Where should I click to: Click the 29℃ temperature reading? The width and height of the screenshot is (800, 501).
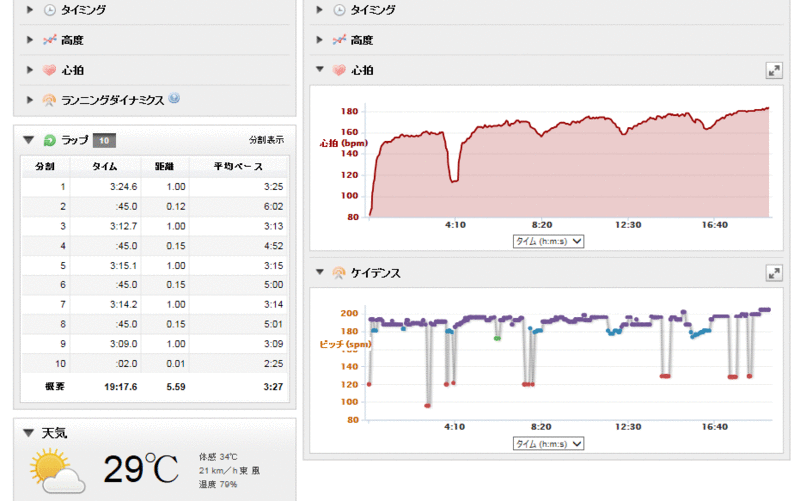(141, 469)
